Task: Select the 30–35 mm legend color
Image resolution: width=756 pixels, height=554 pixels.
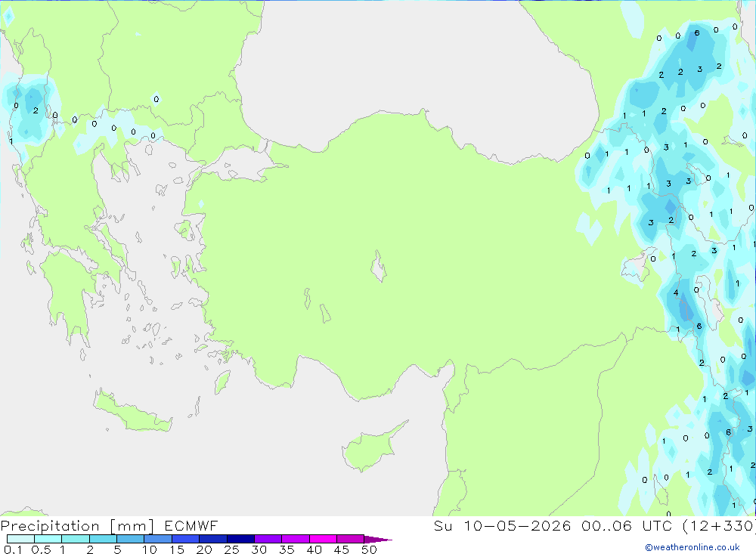Action: pos(268,539)
